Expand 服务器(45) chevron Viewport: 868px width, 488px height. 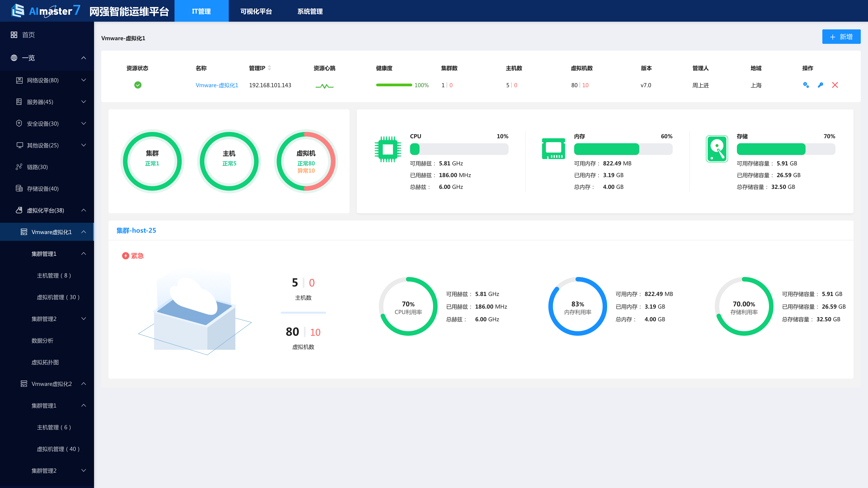click(84, 102)
